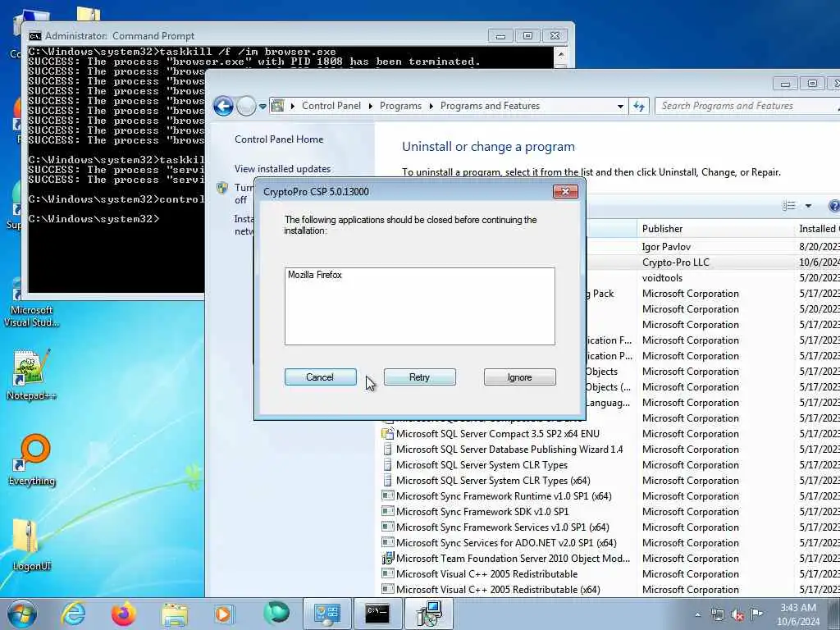Open Action Center flag tray icon

click(x=756, y=614)
